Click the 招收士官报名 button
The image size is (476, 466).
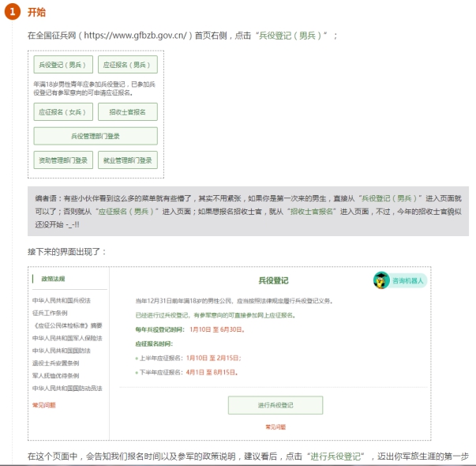pyautogui.click(x=128, y=112)
